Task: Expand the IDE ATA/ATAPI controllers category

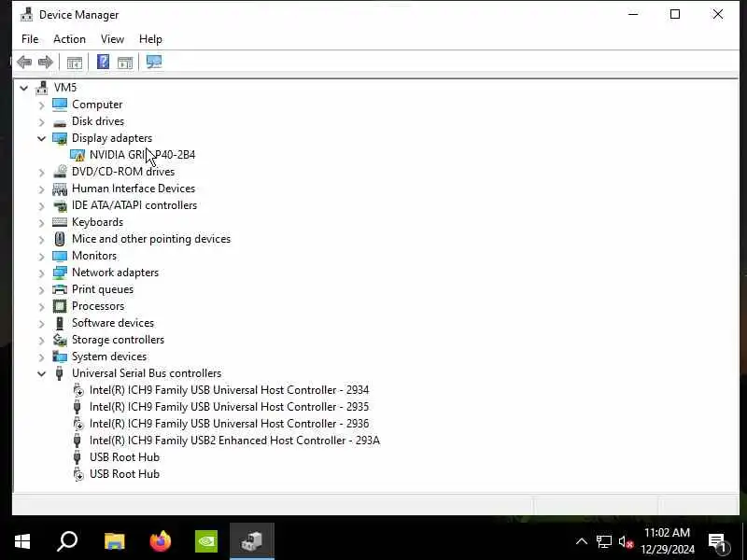Action: tap(41, 205)
